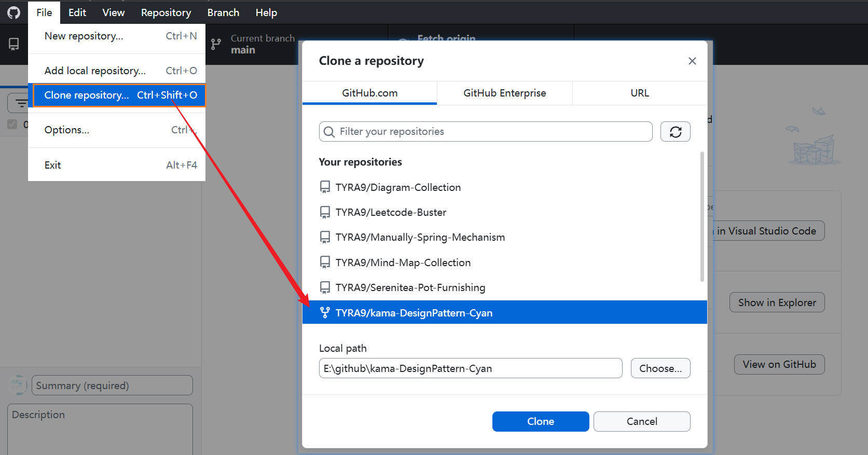Click the branch icon beside Current branch
This screenshot has width=868, height=455.
pos(216,44)
